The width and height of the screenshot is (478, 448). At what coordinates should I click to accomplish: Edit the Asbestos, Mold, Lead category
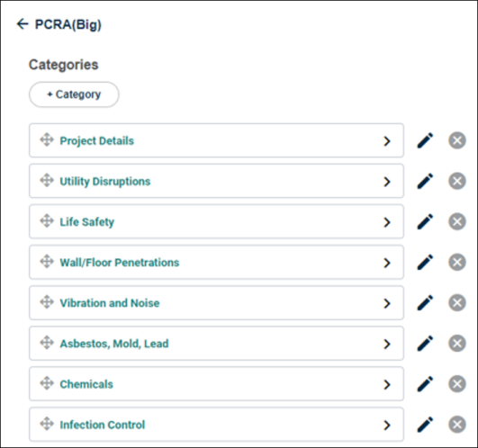coord(425,344)
